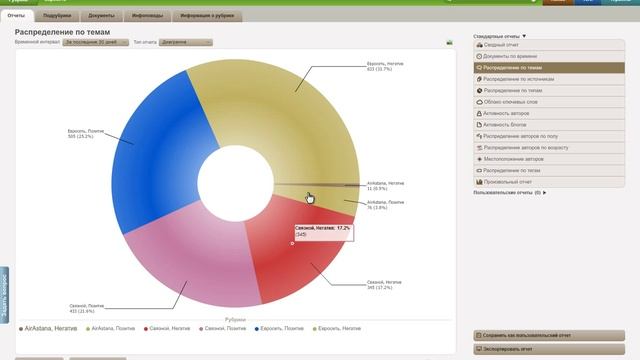The width and height of the screenshot is (640, 360).
Task: Toggle Евросеть, Негатив legend entry
Action: pos(337,329)
